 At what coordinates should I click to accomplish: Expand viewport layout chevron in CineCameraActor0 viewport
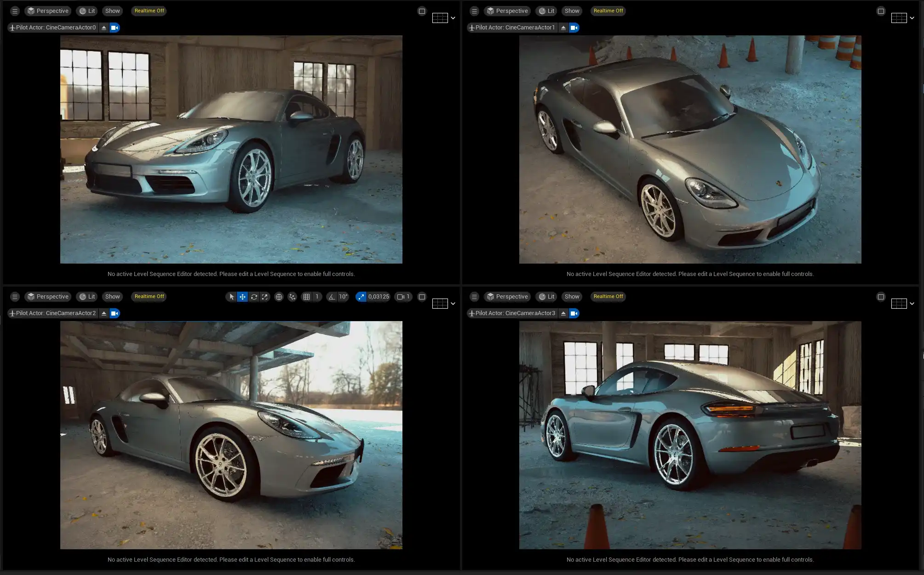(x=453, y=18)
